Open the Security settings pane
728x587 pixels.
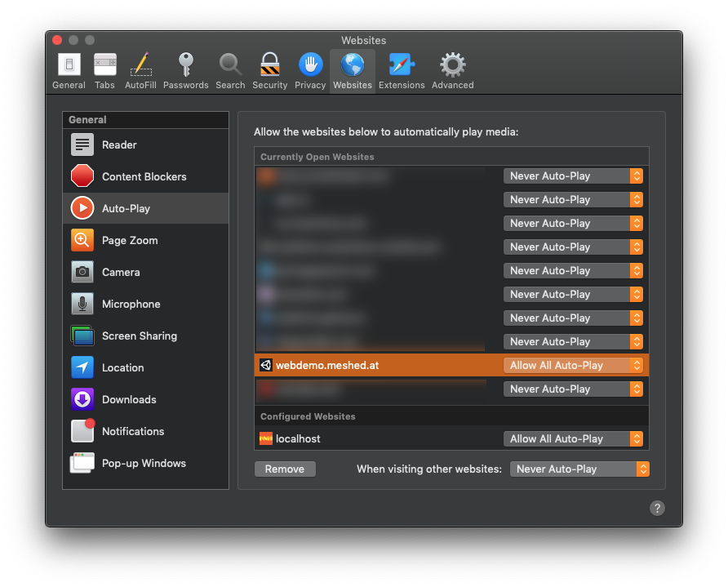(269, 69)
